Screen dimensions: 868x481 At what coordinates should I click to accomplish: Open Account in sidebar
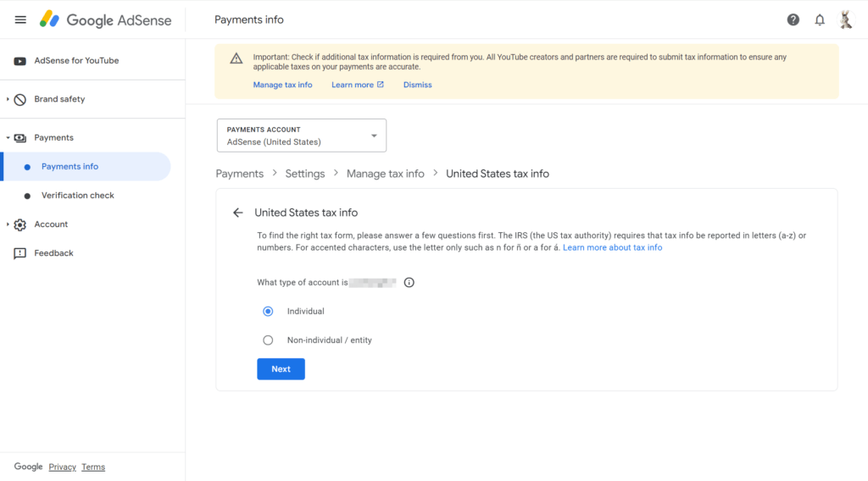point(51,224)
